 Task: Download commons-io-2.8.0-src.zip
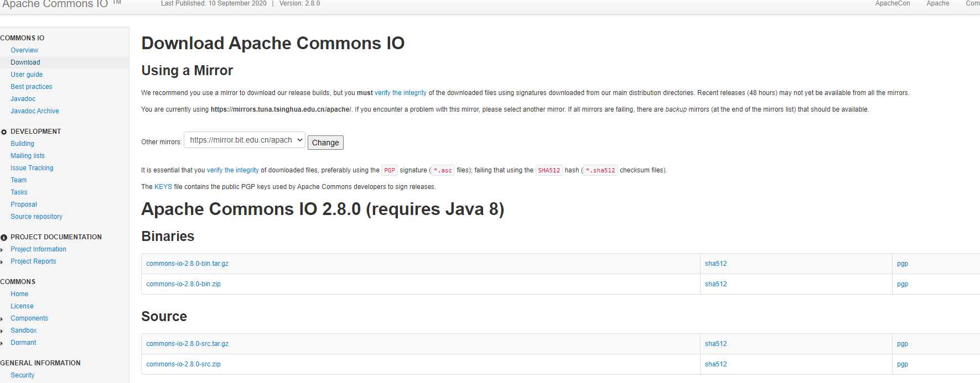point(183,364)
